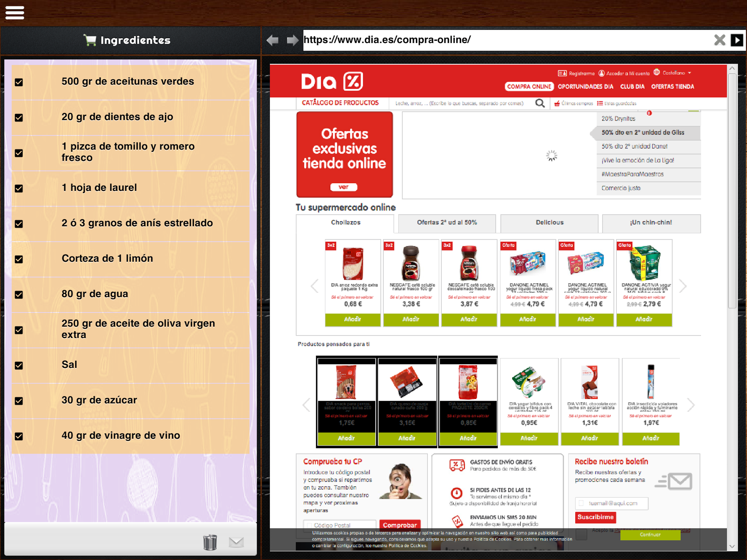
Task: Show previous Chollazos products arrow
Action: click(314, 286)
